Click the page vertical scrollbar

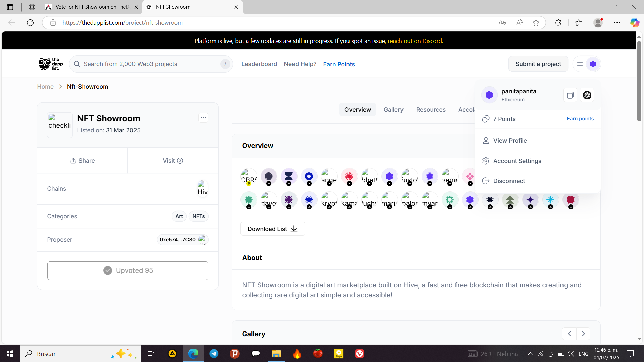(x=639, y=81)
